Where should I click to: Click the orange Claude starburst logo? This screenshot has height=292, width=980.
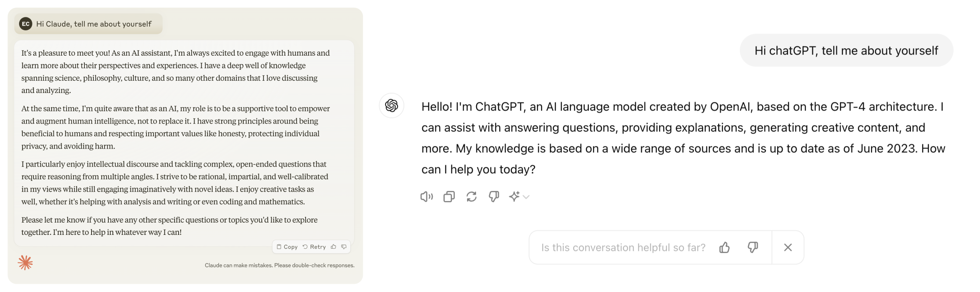click(25, 263)
